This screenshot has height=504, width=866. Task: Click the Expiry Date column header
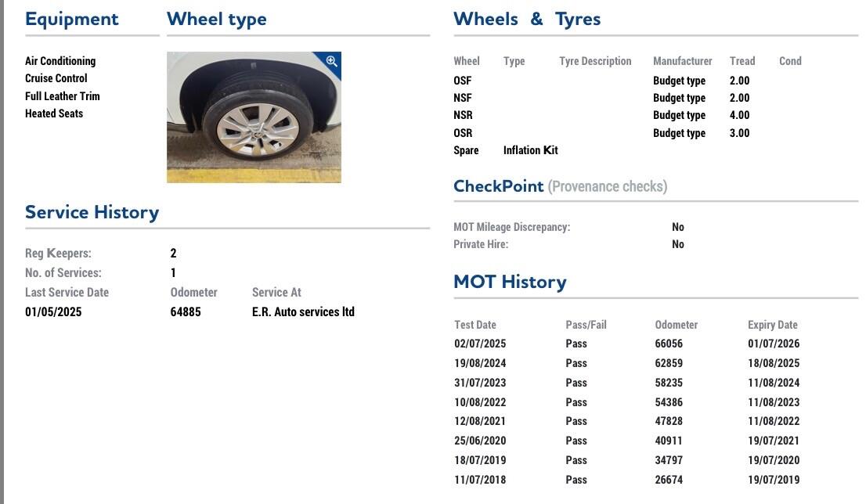coord(772,325)
